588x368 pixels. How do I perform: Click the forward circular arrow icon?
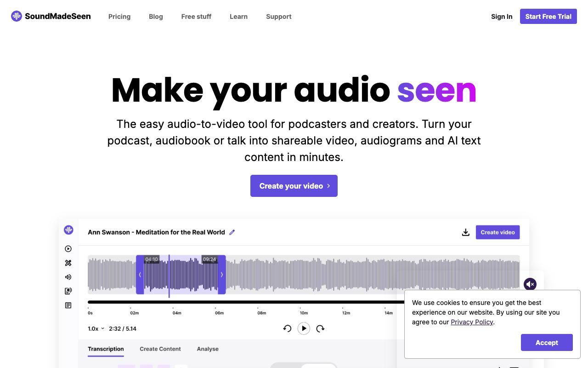(x=321, y=328)
